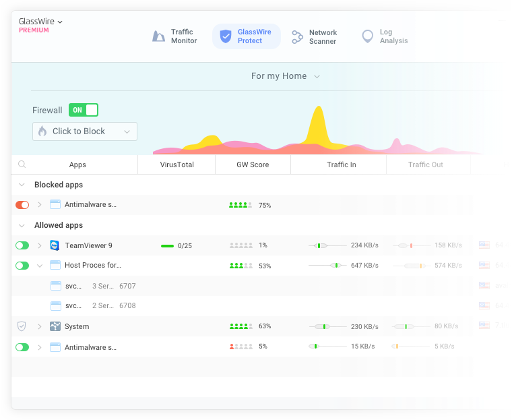Sort by the Traffic In column header
Image resolution: width=512 pixels, height=420 pixels.
click(342, 164)
